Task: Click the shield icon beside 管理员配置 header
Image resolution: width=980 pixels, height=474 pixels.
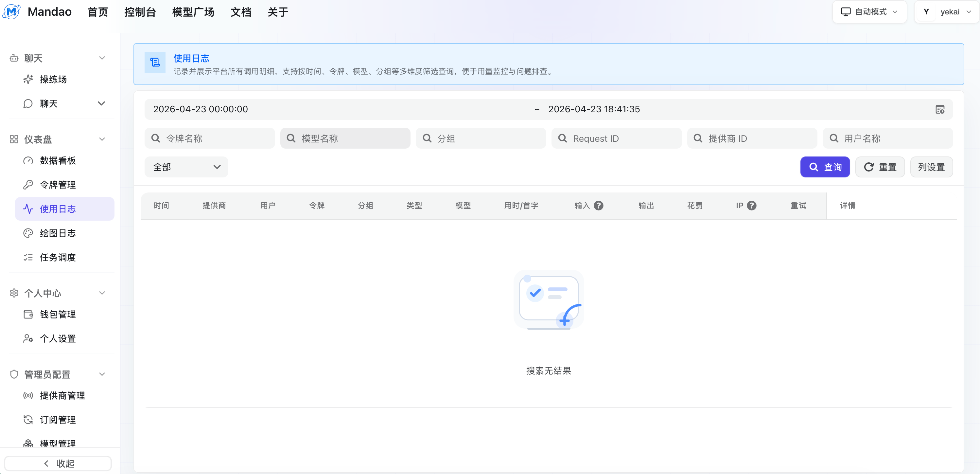Action: [14, 374]
